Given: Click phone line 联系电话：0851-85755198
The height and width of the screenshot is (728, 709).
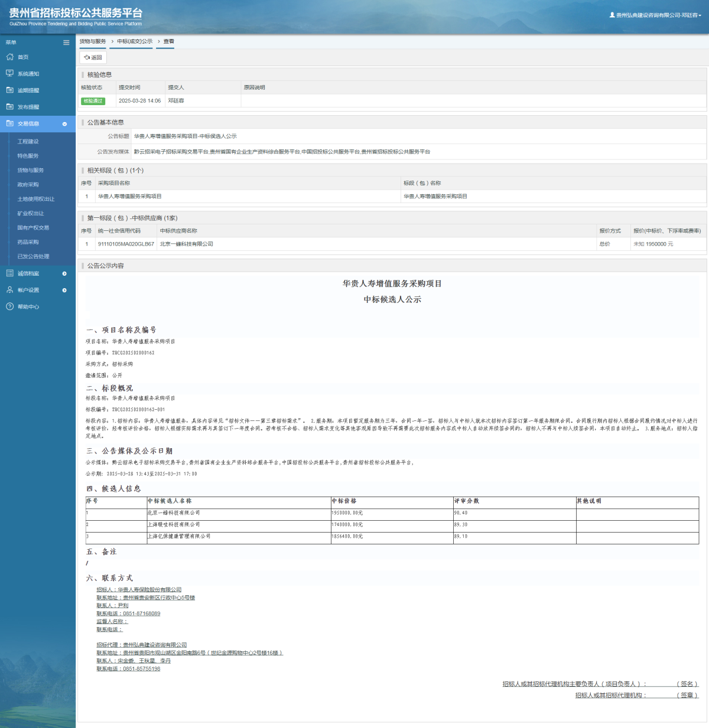Looking at the screenshot, I should pos(128,668).
